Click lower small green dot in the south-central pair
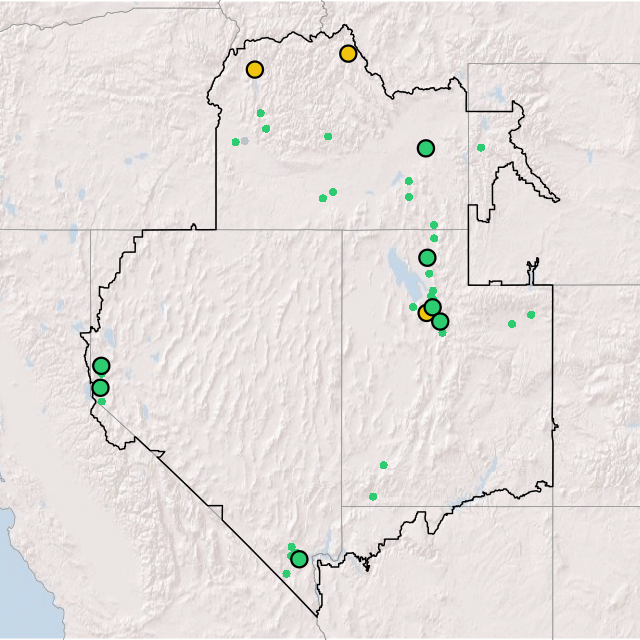Image resolution: width=640 pixels, height=640 pixels. [x=373, y=497]
